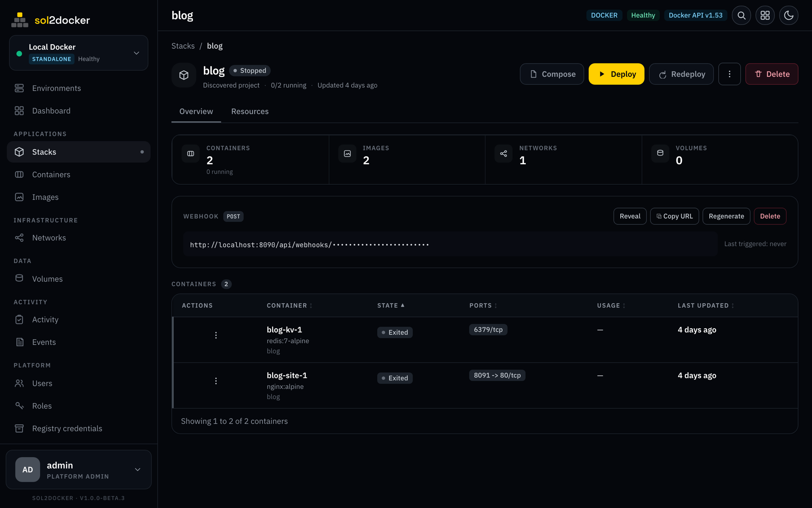Switch to the Resources tab
Viewport: 812px width, 508px height.
250,111
